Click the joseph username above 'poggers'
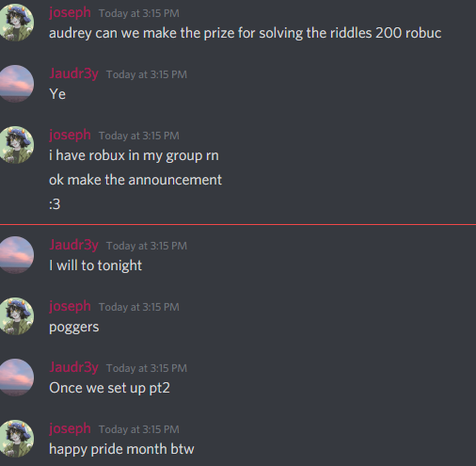Screen dimensions: 476x466 tap(70, 307)
